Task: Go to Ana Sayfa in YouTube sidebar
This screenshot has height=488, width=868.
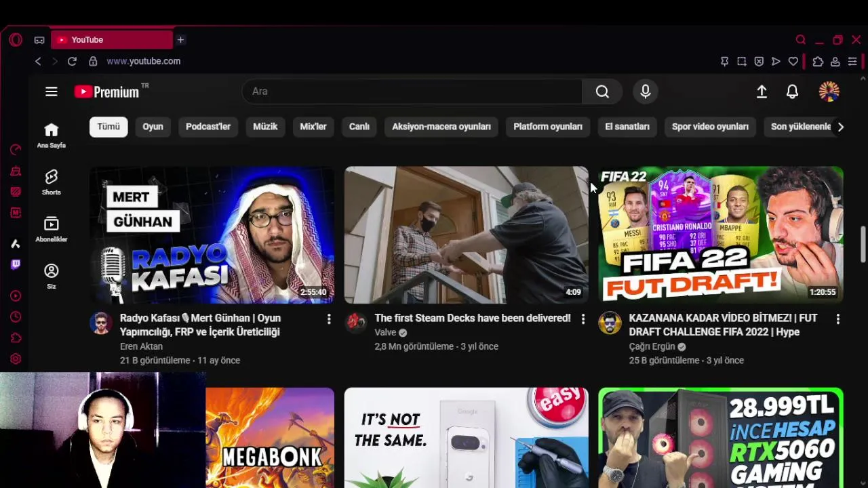Action: point(52,136)
